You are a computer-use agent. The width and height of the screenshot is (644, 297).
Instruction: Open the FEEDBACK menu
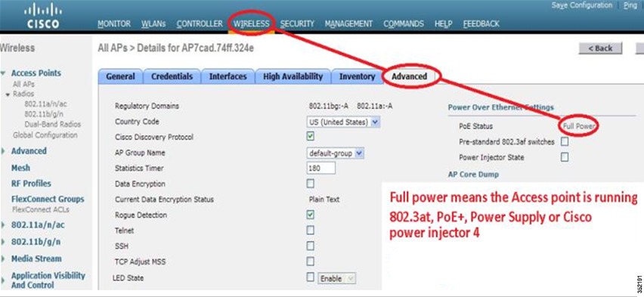click(481, 24)
